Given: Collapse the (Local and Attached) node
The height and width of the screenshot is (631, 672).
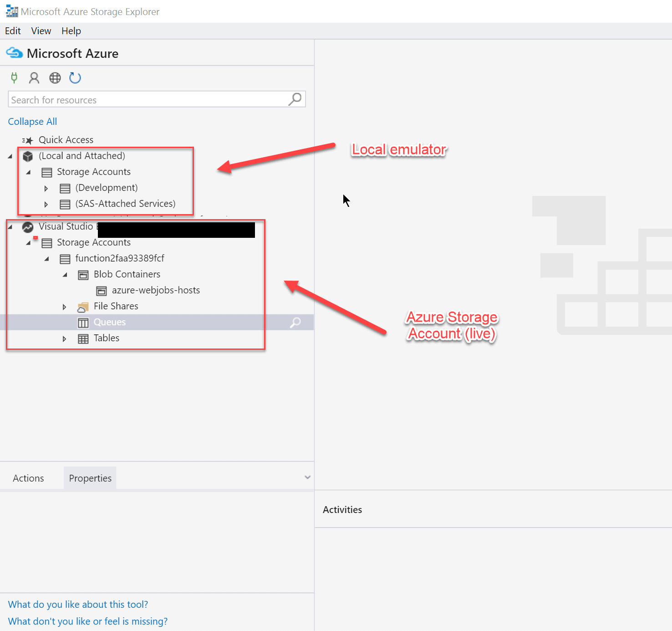Looking at the screenshot, I should tap(10, 156).
